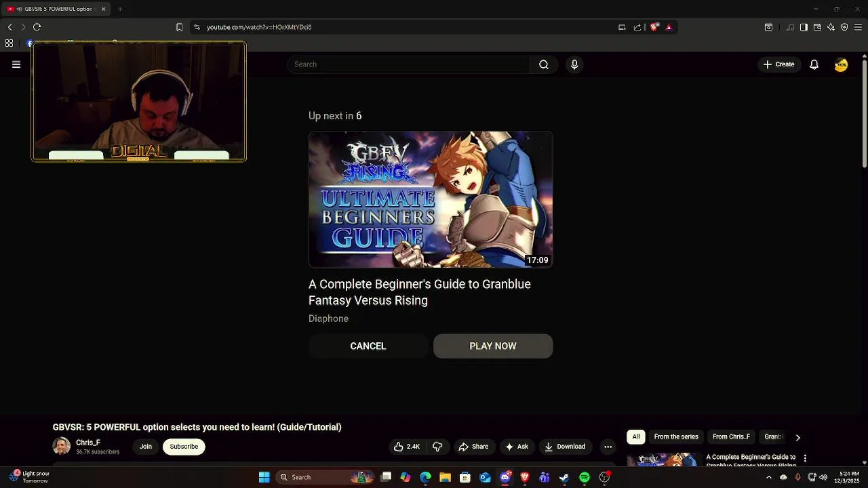Open YouTube notifications bell
The height and width of the screenshot is (488, 868).
coord(814,64)
